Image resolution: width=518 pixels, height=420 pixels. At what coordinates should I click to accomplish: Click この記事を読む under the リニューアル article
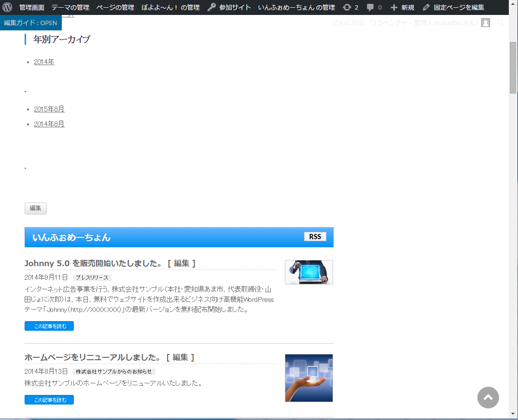click(x=49, y=400)
